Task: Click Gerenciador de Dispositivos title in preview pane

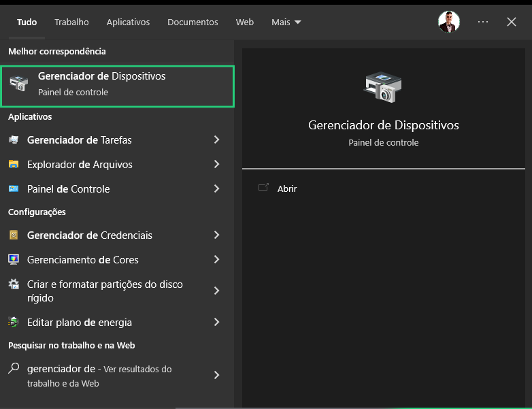Action: pyautogui.click(x=384, y=125)
